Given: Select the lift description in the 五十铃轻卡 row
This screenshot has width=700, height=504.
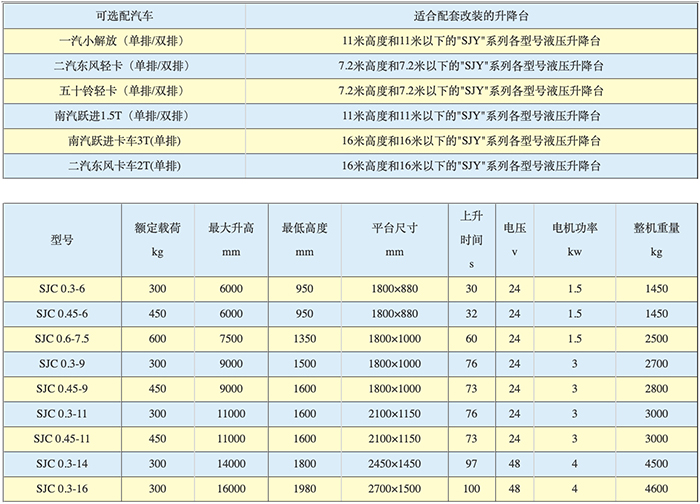Looking at the screenshot, I should coord(471,92).
